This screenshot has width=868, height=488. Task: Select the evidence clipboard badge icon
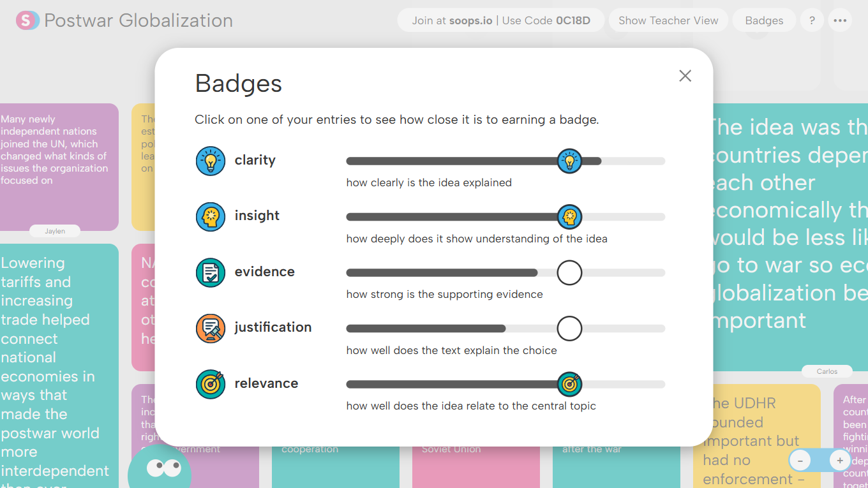(x=211, y=272)
